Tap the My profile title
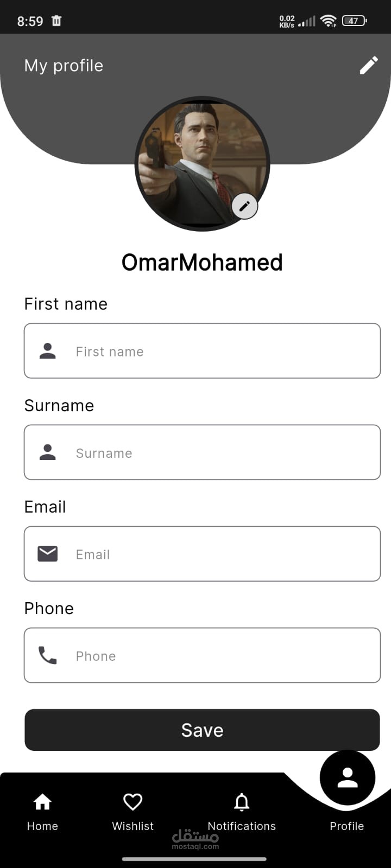This screenshot has width=391, height=868. (64, 66)
